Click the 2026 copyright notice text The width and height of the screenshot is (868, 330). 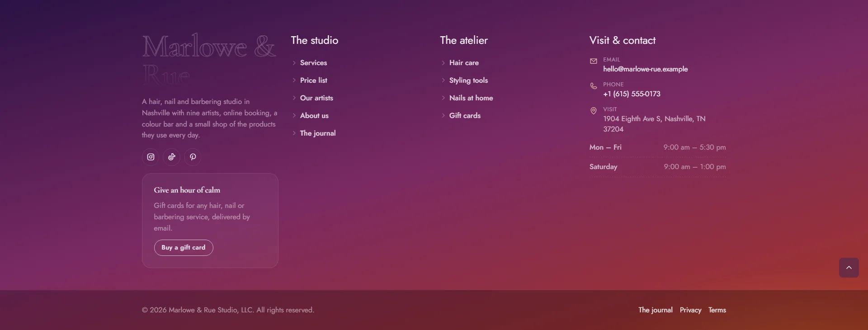click(x=228, y=310)
